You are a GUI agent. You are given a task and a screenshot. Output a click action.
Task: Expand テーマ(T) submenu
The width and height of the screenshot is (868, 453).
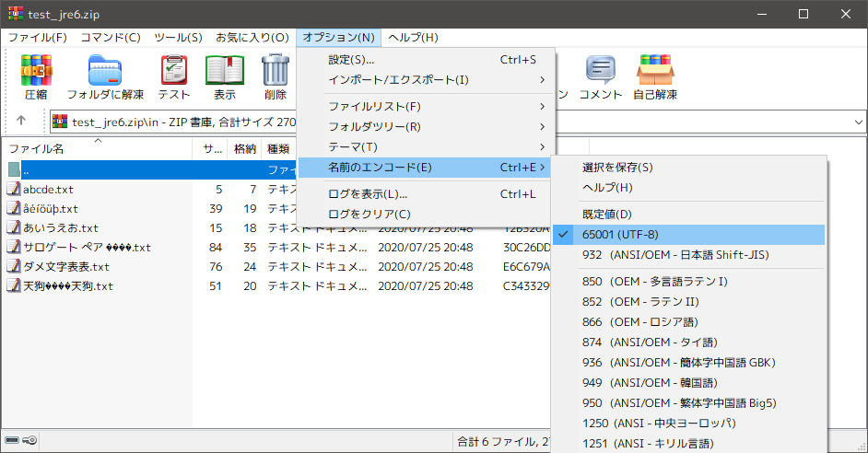[x=425, y=147]
